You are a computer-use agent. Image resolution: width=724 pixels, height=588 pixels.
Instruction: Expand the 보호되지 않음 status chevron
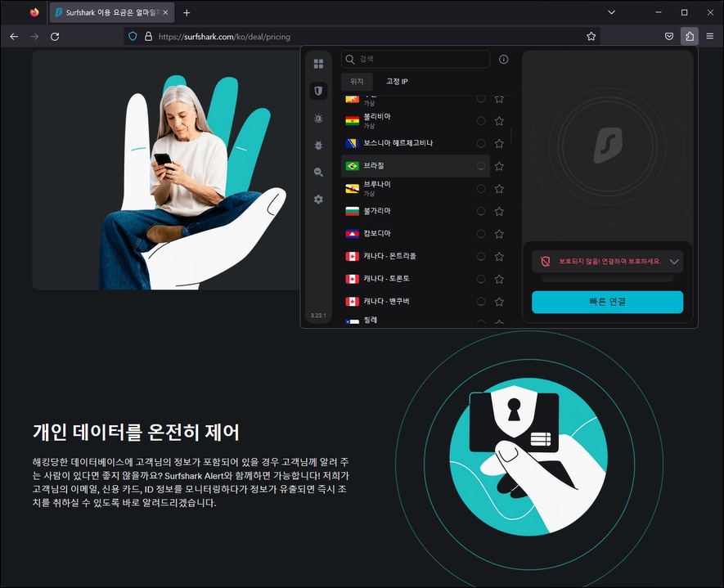tap(673, 262)
